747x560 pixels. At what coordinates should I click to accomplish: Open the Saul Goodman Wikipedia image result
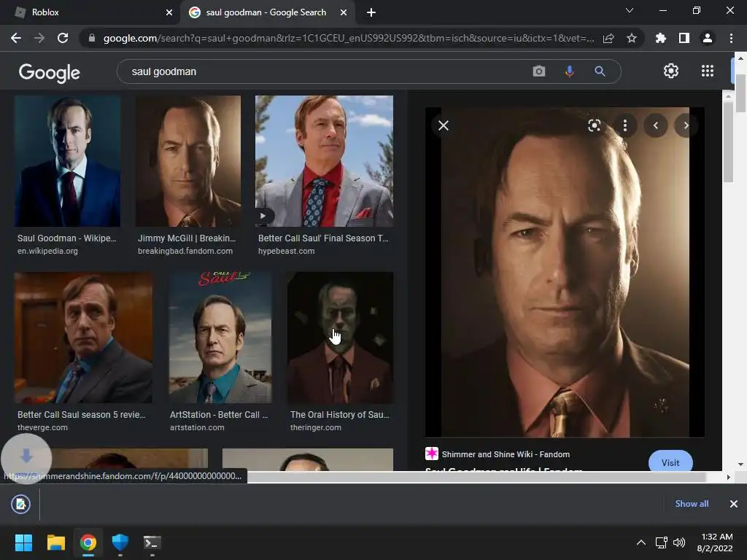[67, 161]
